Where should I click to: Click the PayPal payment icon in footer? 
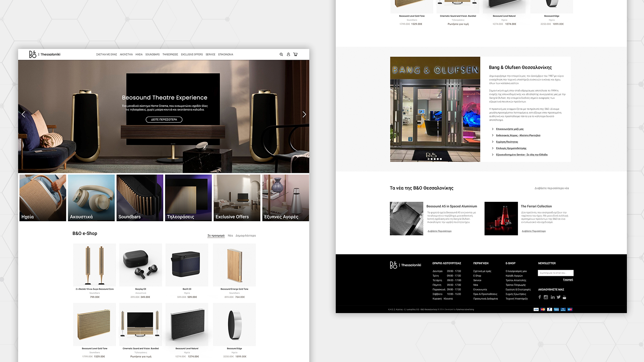coord(550,309)
